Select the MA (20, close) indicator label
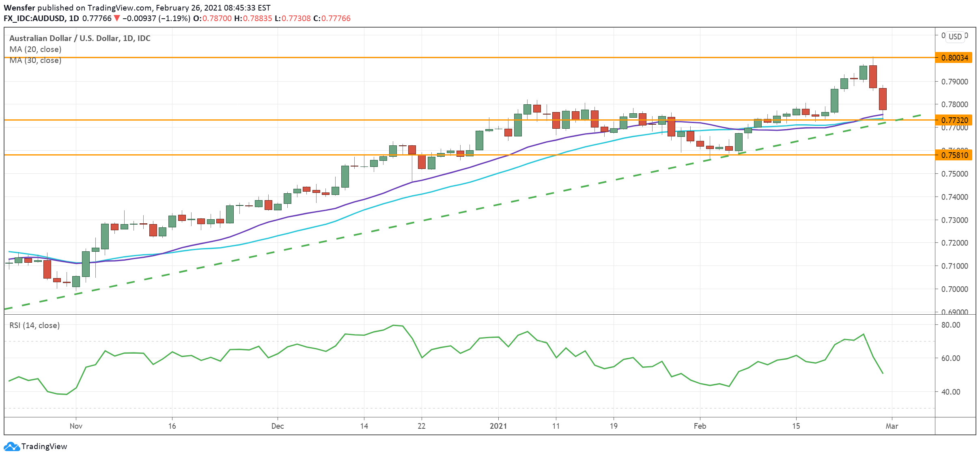Screen dimensions: 980x458 click(35, 49)
